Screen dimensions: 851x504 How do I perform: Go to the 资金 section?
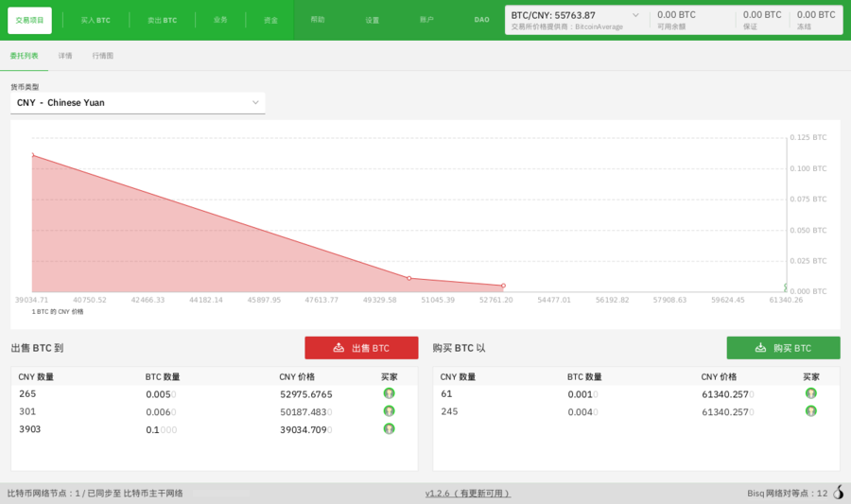270,20
